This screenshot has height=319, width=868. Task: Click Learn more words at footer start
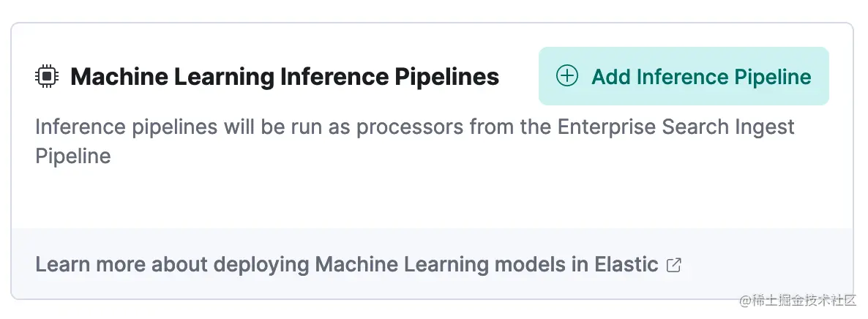click(x=91, y=265)
